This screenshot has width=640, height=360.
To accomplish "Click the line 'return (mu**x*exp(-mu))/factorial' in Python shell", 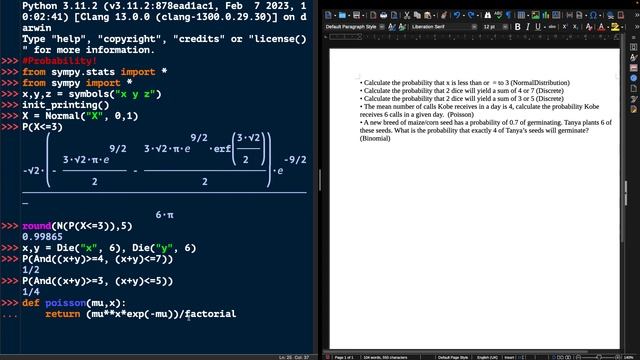I will coord(140,314).
